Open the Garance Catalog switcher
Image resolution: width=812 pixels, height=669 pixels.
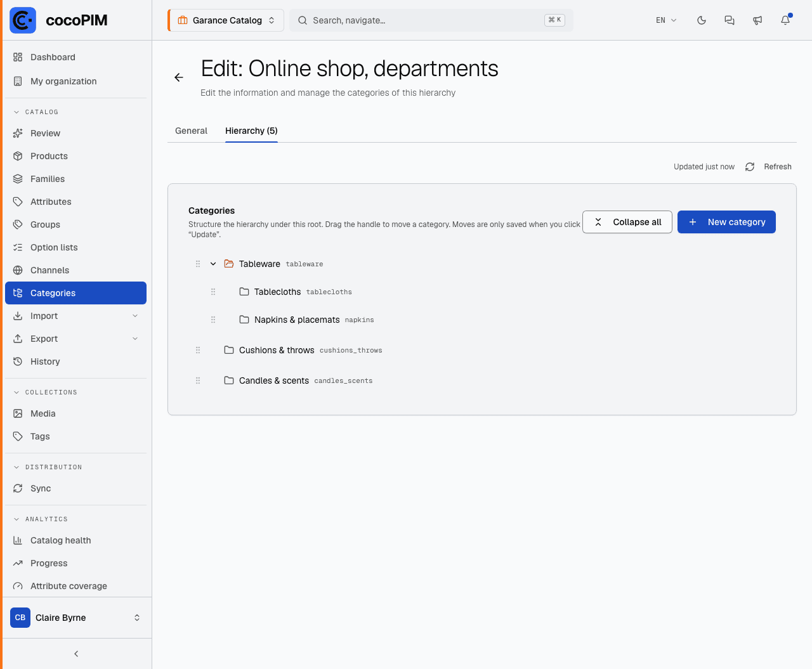pos(226,20)
